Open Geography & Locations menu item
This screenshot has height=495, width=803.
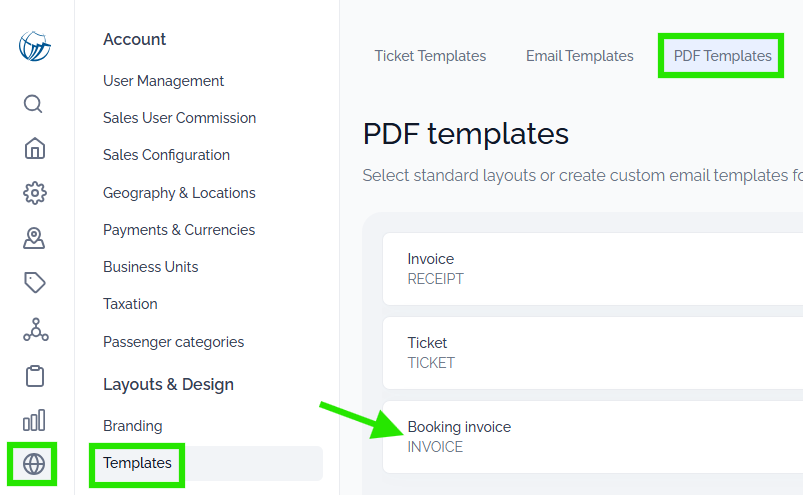pos(179,193)
